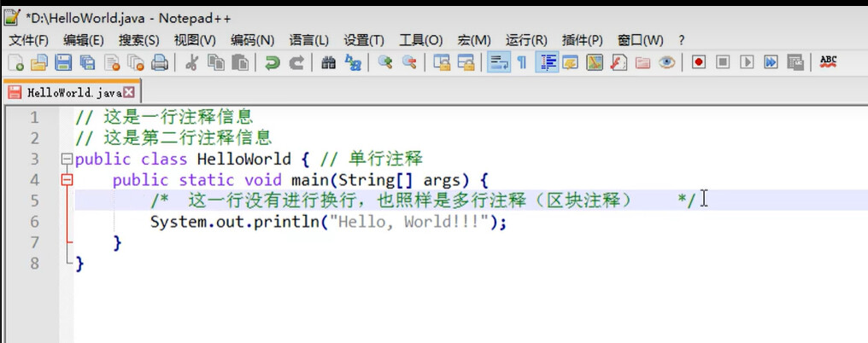The image size is (868, 343).
Task: Open the Replace dialog toolbar icon
Action: (x=353, y=62)
